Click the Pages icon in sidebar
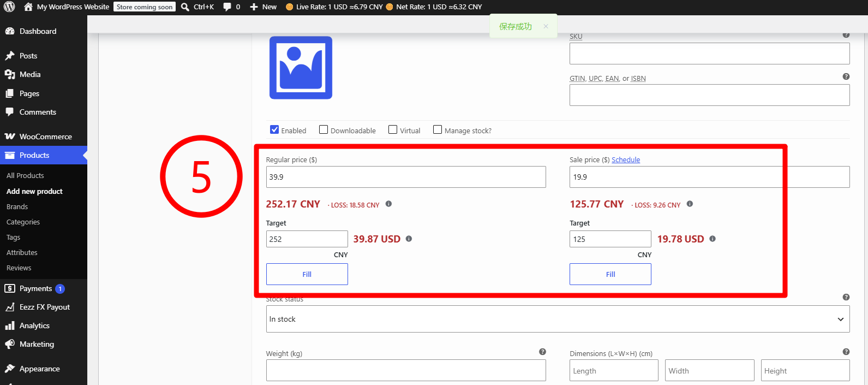Screen dimensions: 868x385 click(10, 93)
